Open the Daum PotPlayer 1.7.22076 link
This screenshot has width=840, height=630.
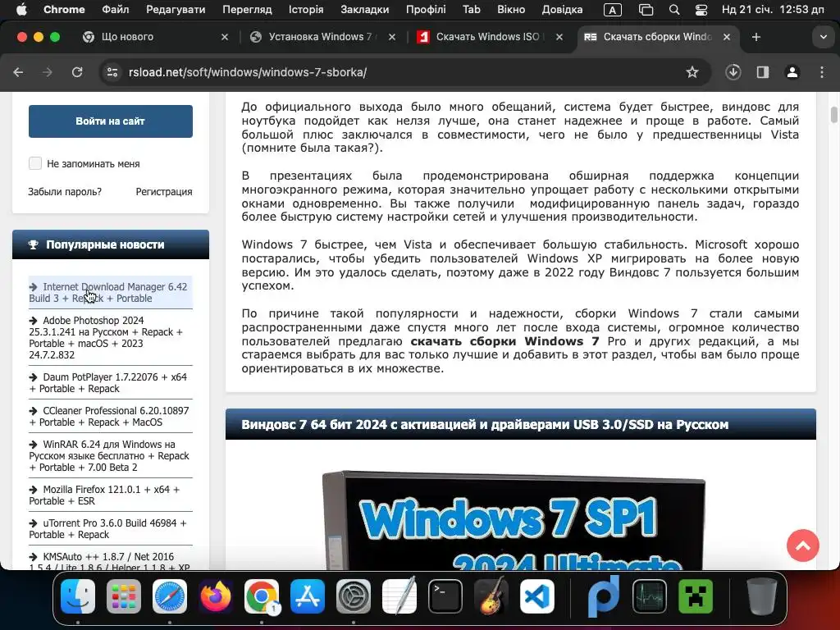tap(111, 382)
